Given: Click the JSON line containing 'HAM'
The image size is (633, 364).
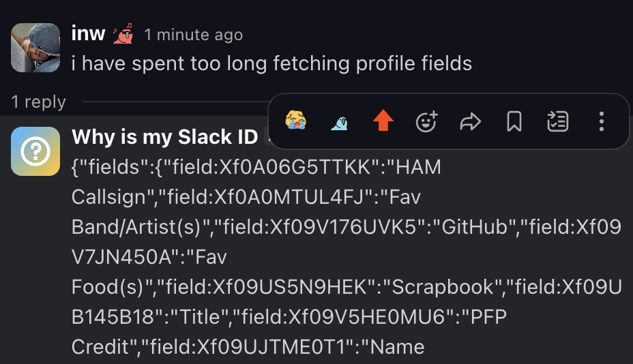Looking at the screenshot, I should click(256, 167).
